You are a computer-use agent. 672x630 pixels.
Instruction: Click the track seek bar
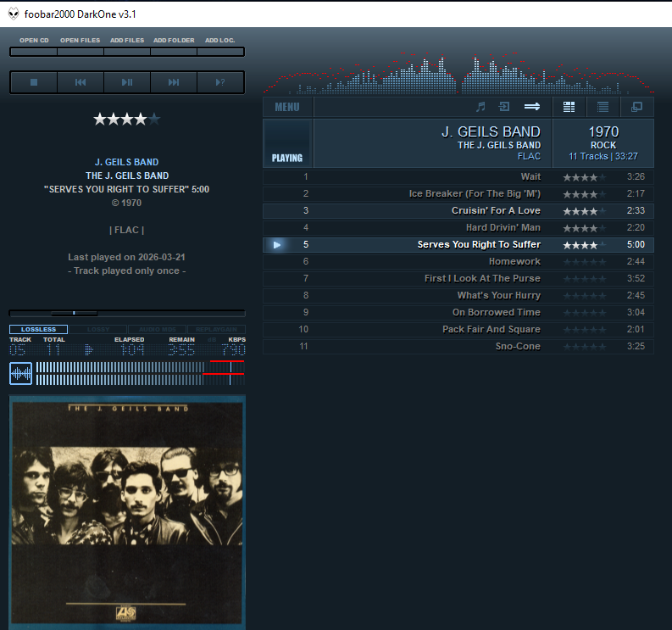[x=127, y=313]
